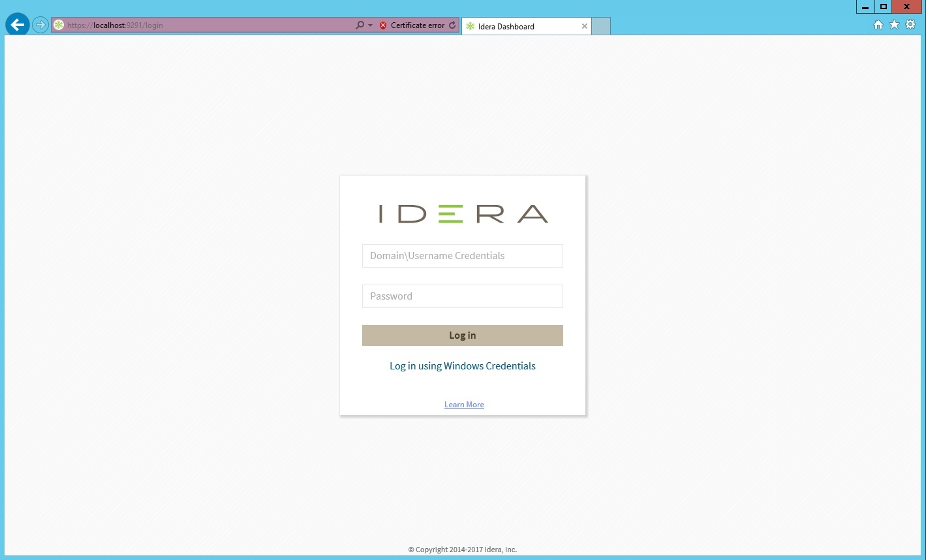Viewport: 926px width, 560px height.
Task: Click the localhost URL in the address bar
Action: pyautogui.click(x=115, y=25)
